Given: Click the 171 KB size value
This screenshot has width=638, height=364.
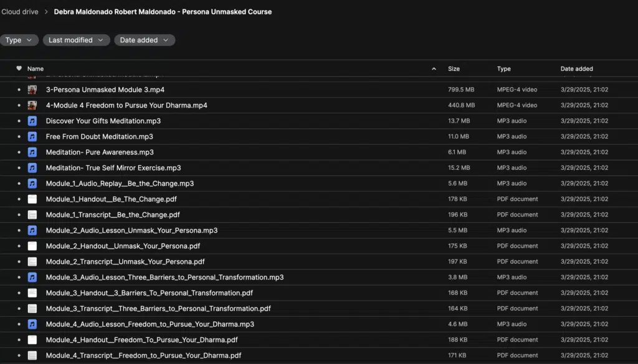Looking at the screenshot, I should [457, 355].
